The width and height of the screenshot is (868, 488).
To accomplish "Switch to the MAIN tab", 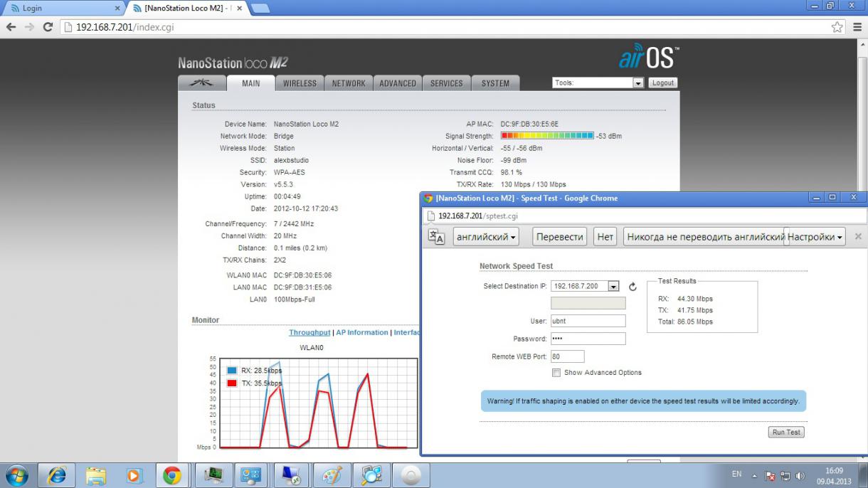I will pyautogui.click(x=250, y=83).
